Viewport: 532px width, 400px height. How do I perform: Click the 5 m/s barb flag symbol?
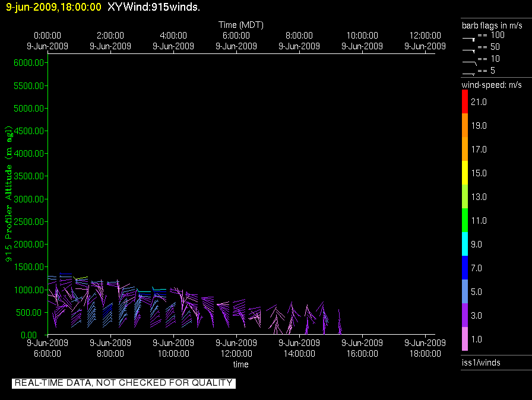point(469,73)
